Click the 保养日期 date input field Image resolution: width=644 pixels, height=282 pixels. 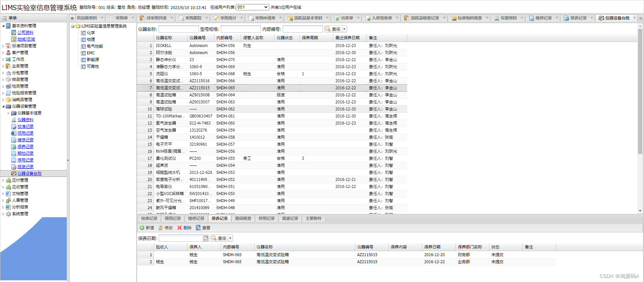pos(181,238)
